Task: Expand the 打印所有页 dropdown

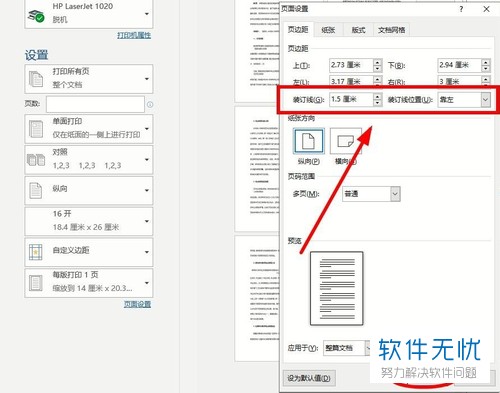Action: click(89, 79)
